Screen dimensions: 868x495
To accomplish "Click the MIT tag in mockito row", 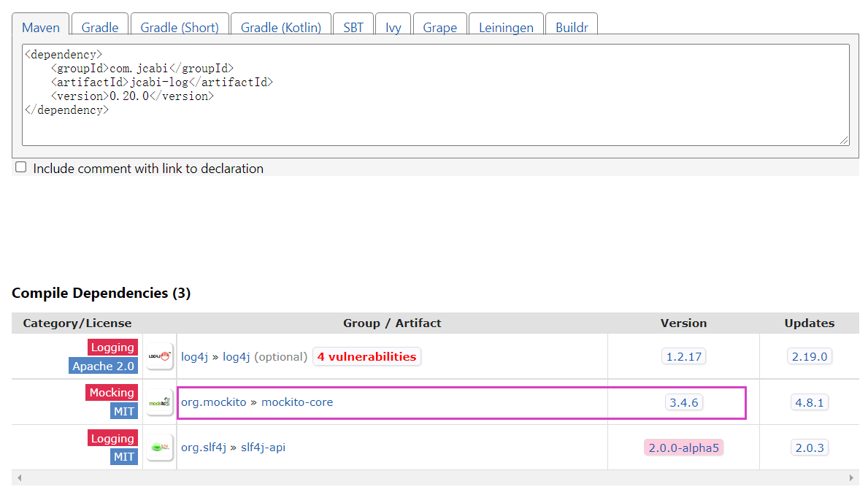I will 124,411.
